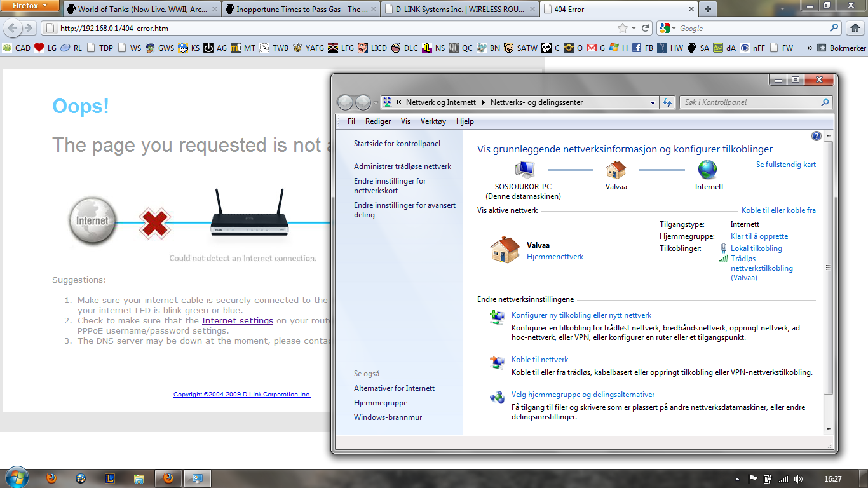Switch to D-LINK Systems tab
The image size is (868, 488).
[460, 10]
